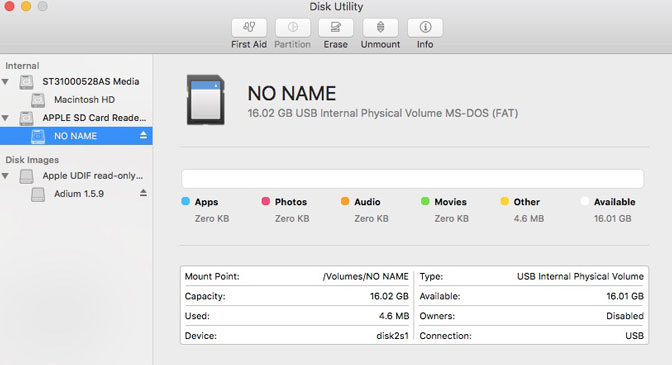The height and width of the screenshot is (365, 672).
Task: Click the Available legend size 16.01 GB
Action: tap(612, 218)
